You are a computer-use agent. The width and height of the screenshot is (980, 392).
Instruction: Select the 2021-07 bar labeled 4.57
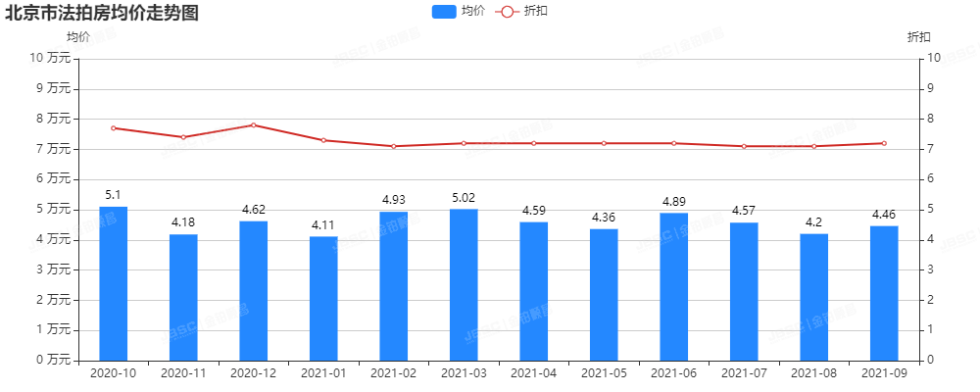(x=744, y=292)
